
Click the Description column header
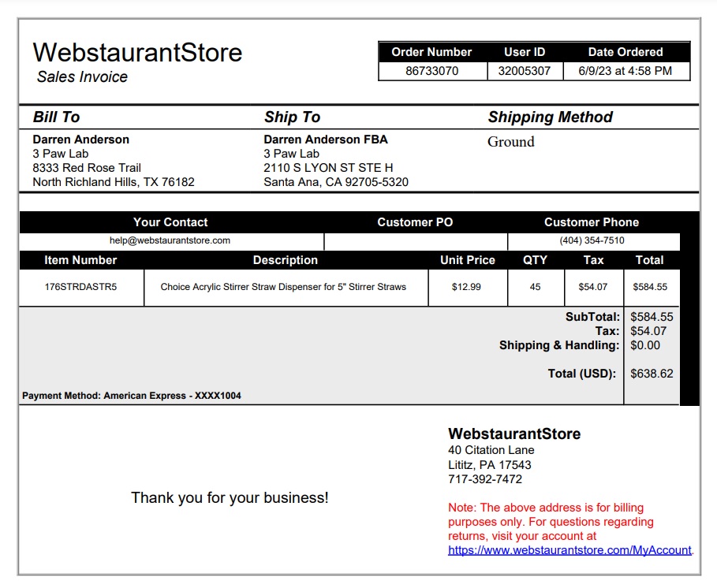click(x=286, y=260)
